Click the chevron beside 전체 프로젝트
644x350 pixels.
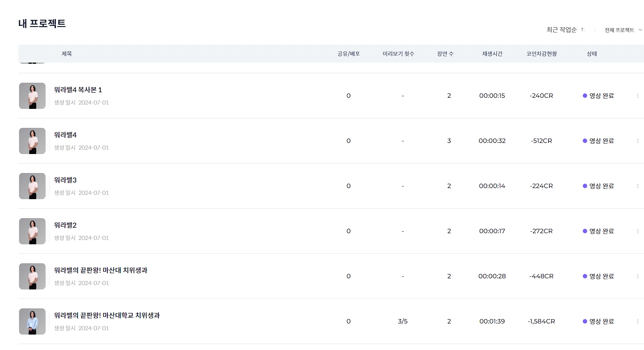pos(640,30)
